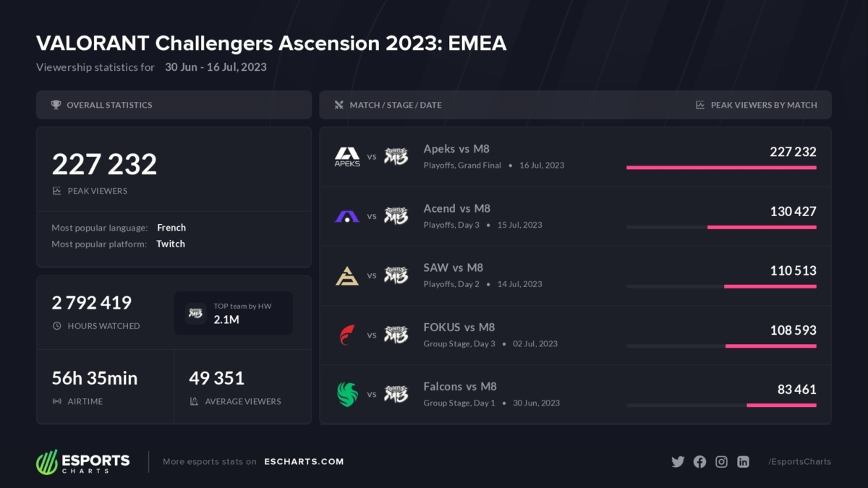This screenshot has width=868, height=488.
Task: Open the LinkedIn icon link
Action: pyautogui.click(x=743, y=462)
